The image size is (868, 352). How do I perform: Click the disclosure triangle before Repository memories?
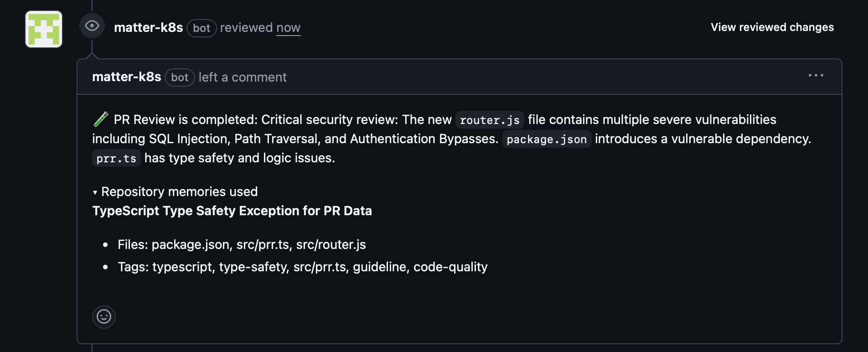tap(95, 192)
